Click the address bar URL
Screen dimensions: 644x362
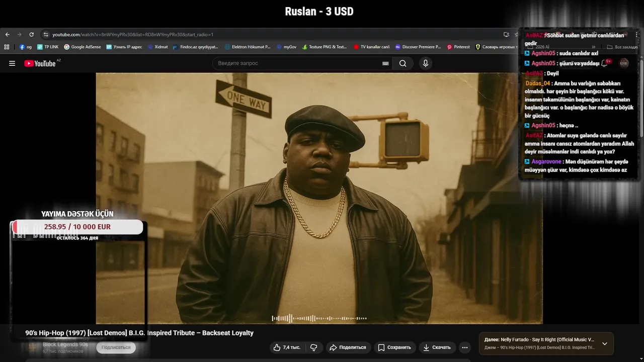[133, 34]
